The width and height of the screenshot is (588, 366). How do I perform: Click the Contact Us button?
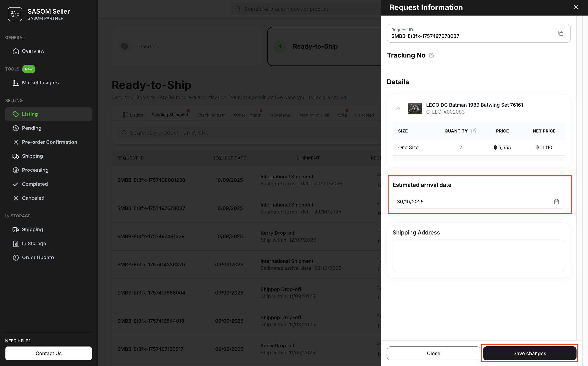[x=48, y=353]
